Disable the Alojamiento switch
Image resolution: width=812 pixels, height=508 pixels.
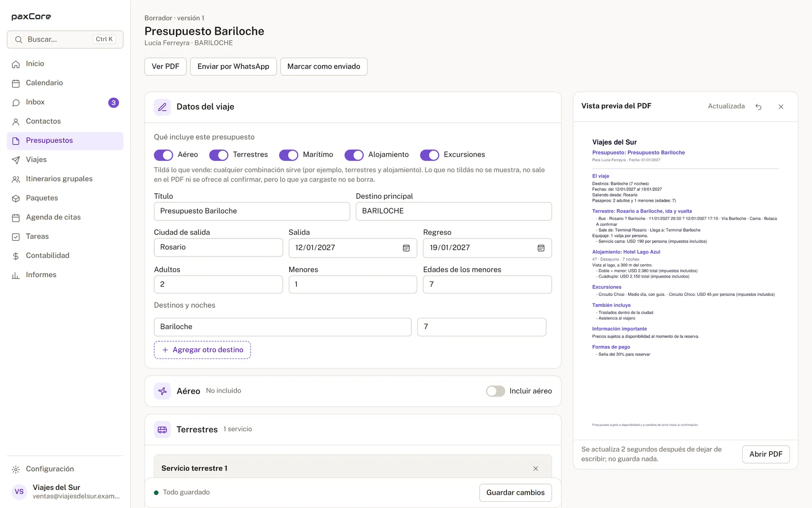[x=354, y=155]
